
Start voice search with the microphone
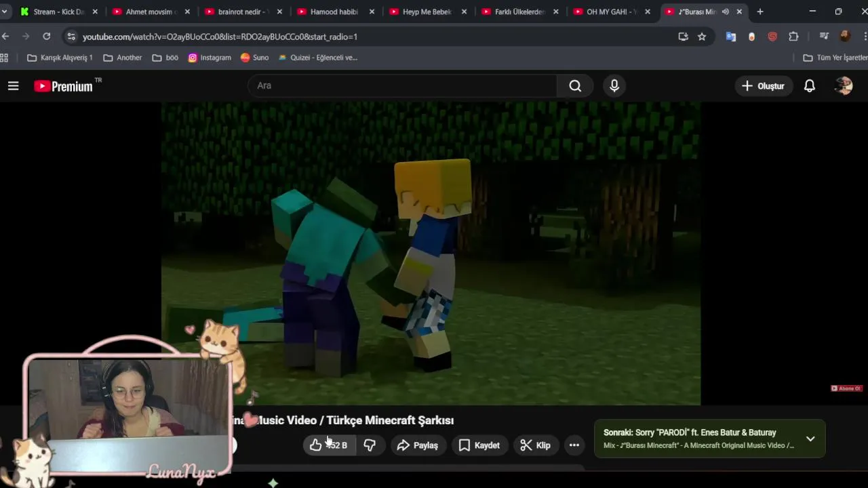(614, 86)
